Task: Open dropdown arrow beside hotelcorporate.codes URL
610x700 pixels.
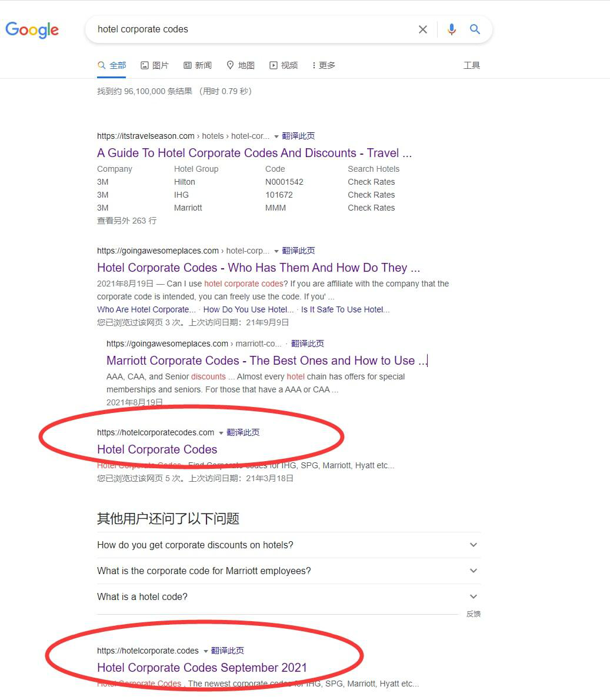Action: click(205, 651)
